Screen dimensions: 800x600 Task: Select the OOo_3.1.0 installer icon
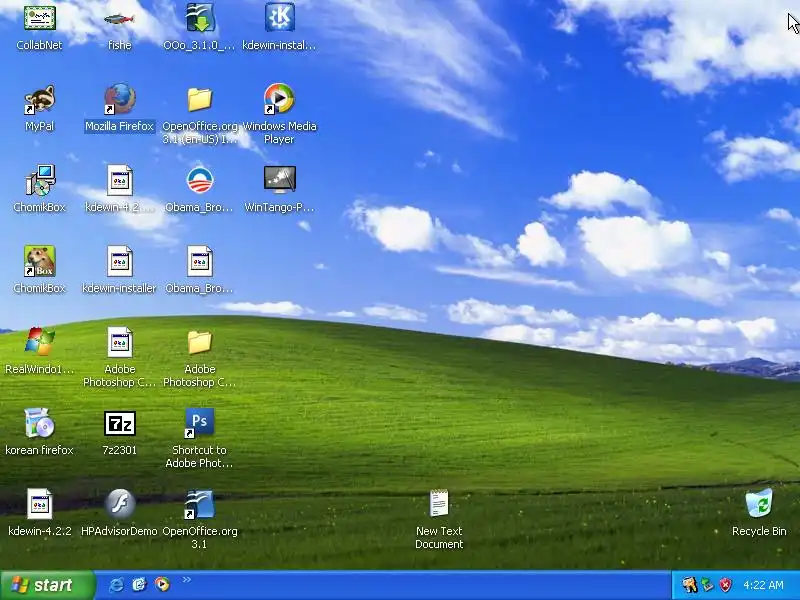coord(199,18)
